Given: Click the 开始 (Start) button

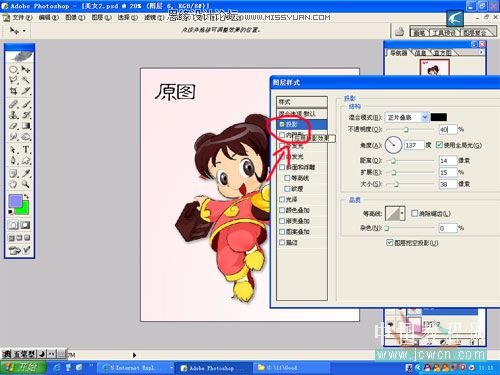Looking at the screenshot, I should 23,368.
